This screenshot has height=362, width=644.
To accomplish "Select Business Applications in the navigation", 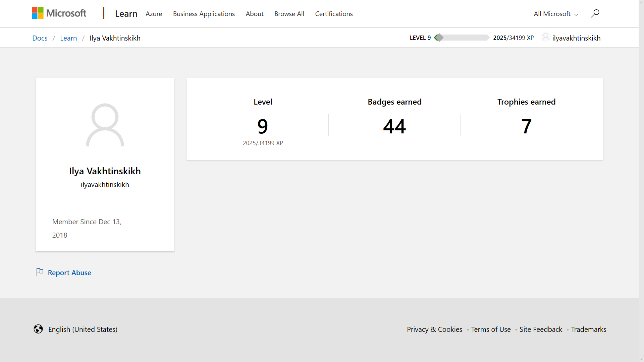I will (204, 14).
